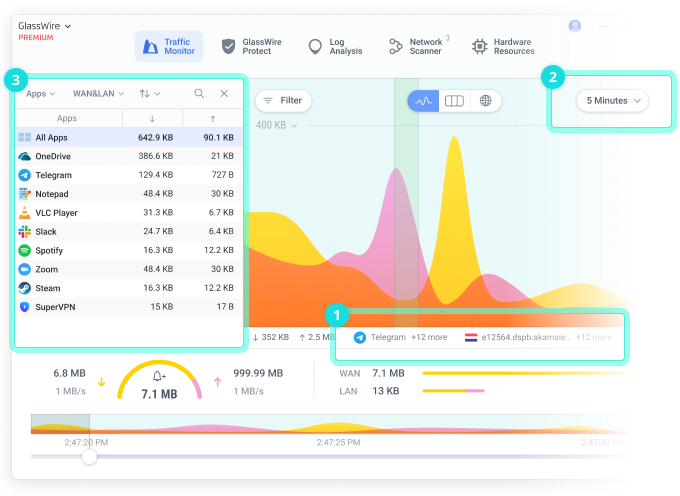Select the Spotify app icon

(24, 250)
